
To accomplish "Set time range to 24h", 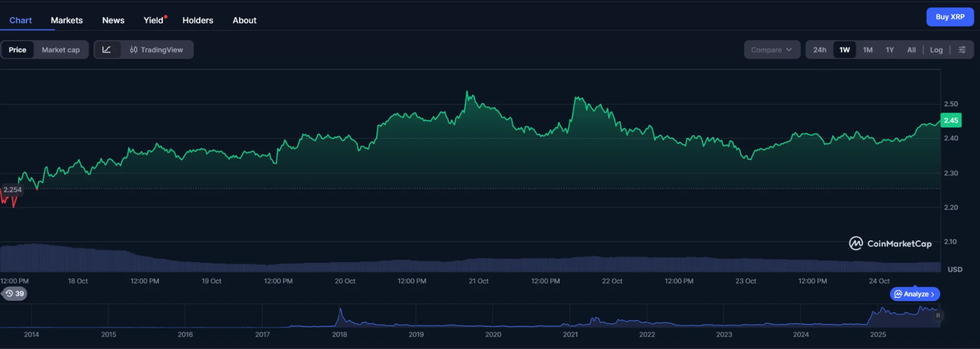I will point(819,50).
